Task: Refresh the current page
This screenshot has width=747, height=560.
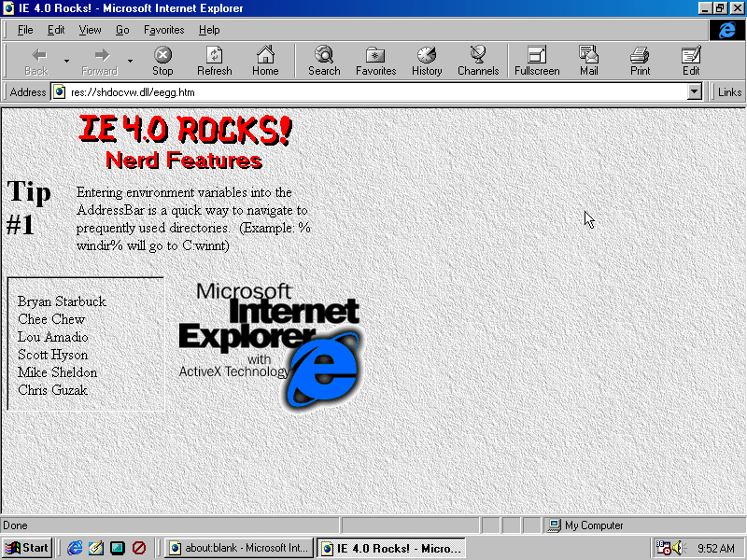Action: tap(215, 62)
